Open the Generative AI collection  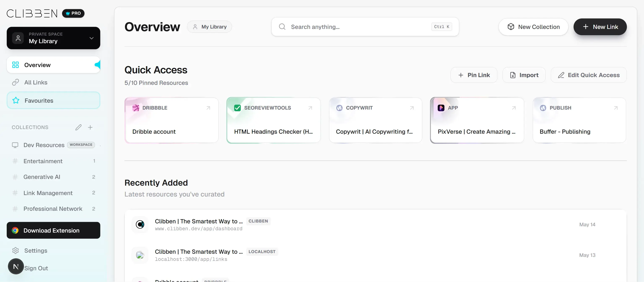(53, 177)
